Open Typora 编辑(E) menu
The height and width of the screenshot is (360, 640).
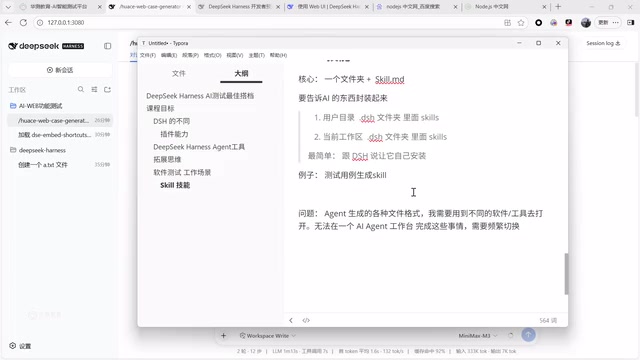[169, 55]
